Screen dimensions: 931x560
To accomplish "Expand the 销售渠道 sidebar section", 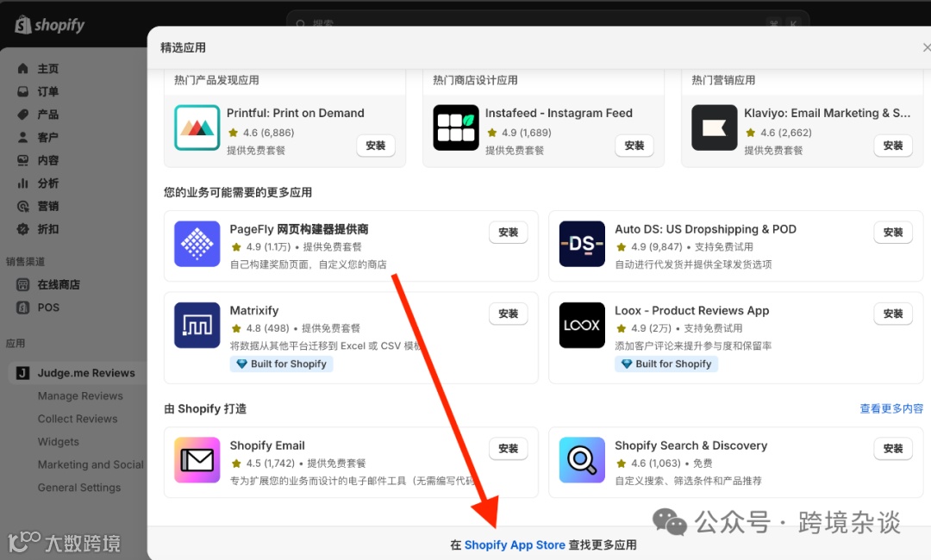I will pyautogui.click(x=26, y=262).
